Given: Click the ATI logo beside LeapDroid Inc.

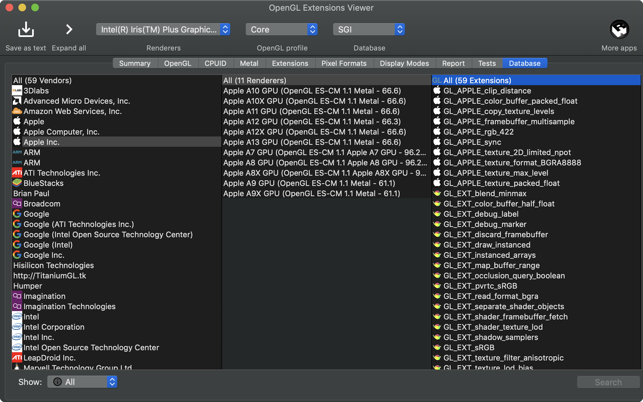Looking at the screenshot, I should [x=17, y=358].
